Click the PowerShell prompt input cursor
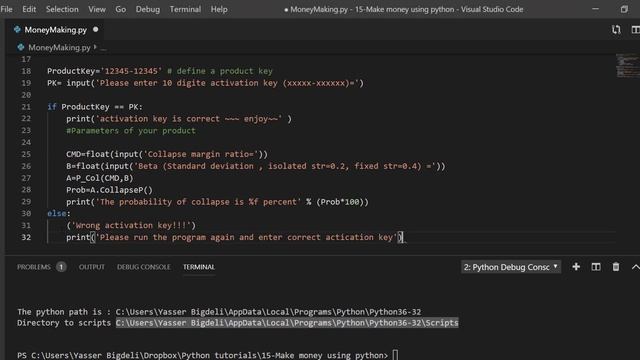The image size is (640, 360). [395, 355]
